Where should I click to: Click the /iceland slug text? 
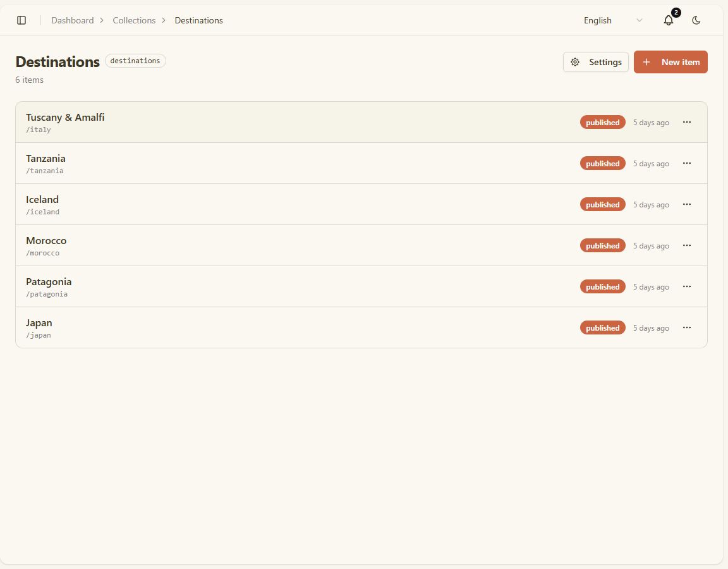pyautogui.click(x=43, y=212)
